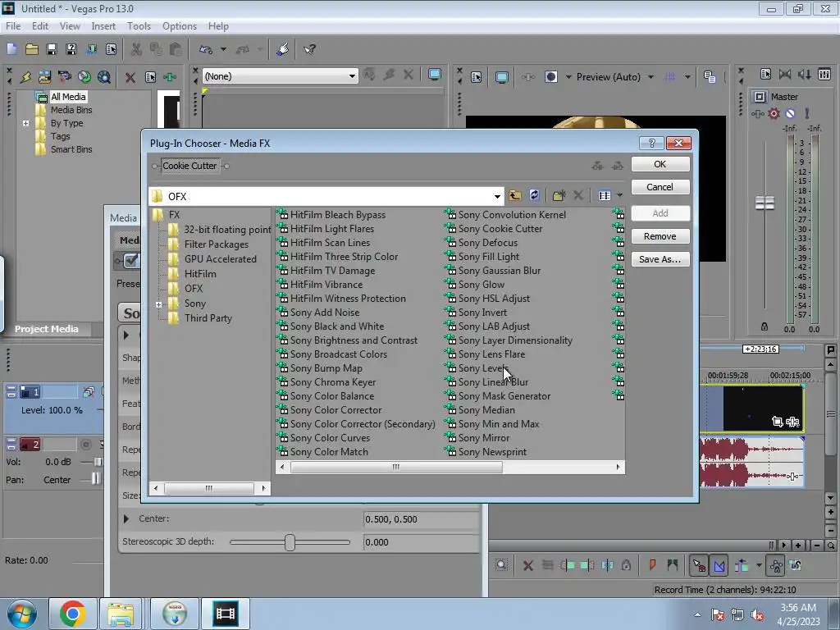840x630 pixels.
Task: Adjust the Stereoscopic 3D depth slider
Action: pos(290,542)
